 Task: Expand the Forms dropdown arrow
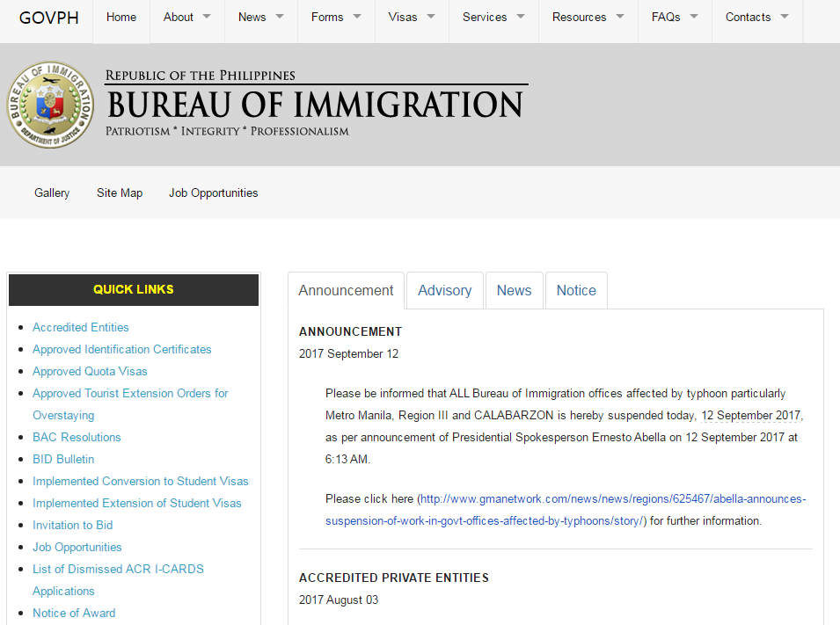pos(357,17)
